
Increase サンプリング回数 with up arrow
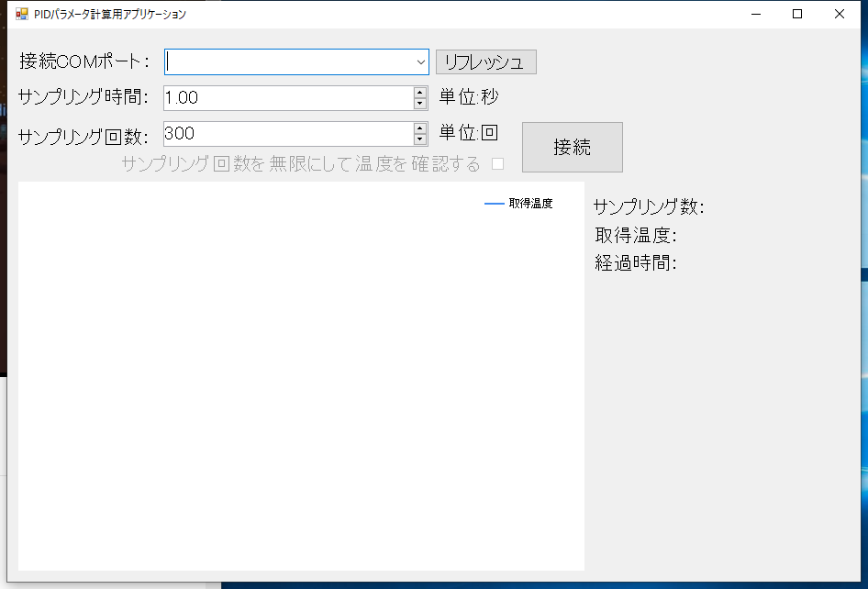point(420,128)
